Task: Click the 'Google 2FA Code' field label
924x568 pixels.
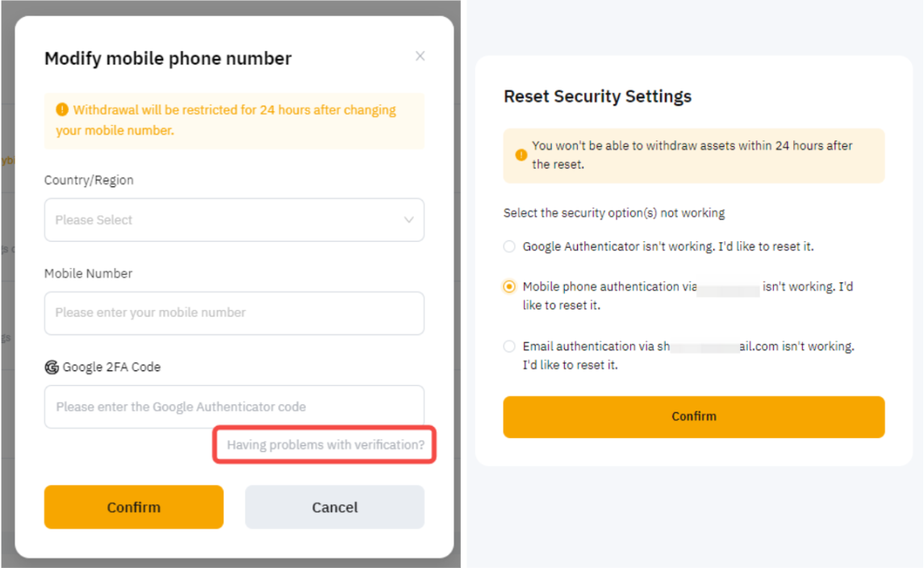Action: tap(111, 367)
